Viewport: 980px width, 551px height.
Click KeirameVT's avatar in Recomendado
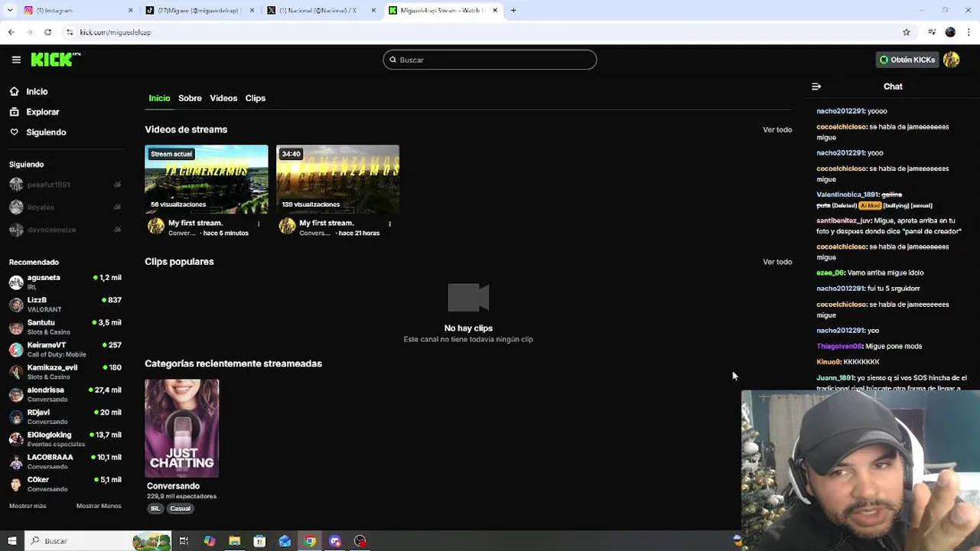[16, 350]
